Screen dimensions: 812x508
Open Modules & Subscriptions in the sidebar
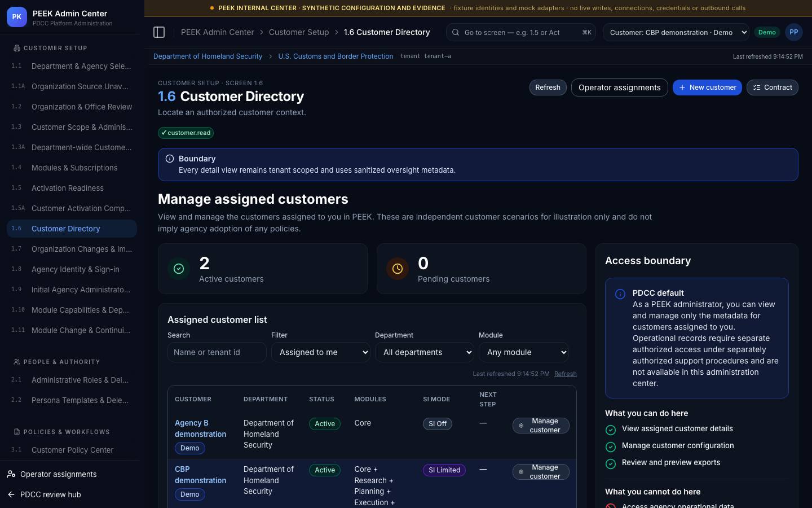click(72, 168)
